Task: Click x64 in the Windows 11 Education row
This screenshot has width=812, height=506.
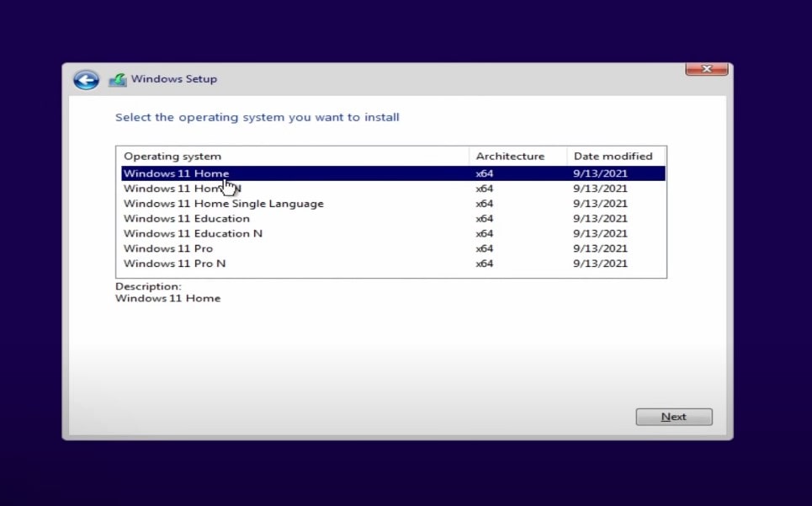Action: click(x=484, y=219)
